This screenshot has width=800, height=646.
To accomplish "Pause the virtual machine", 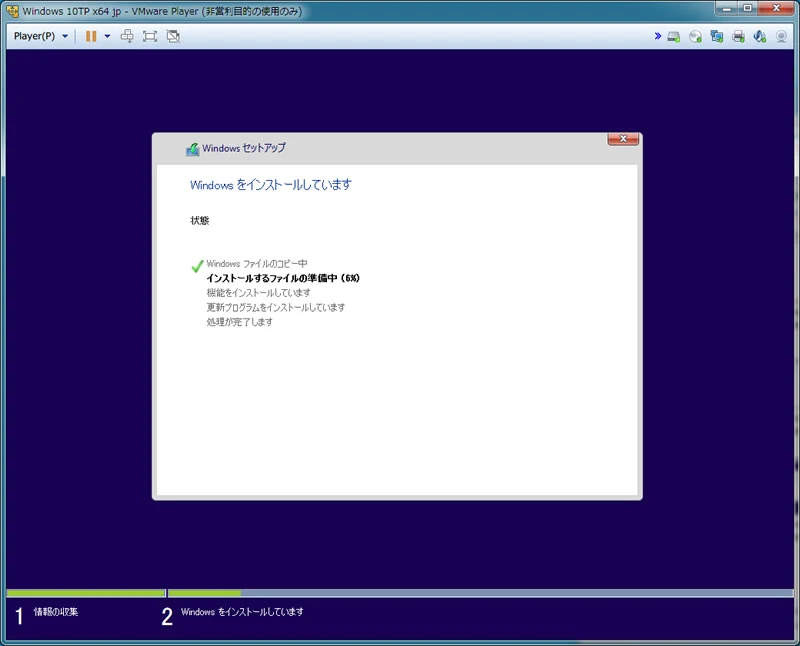I will tap(91, 36).
